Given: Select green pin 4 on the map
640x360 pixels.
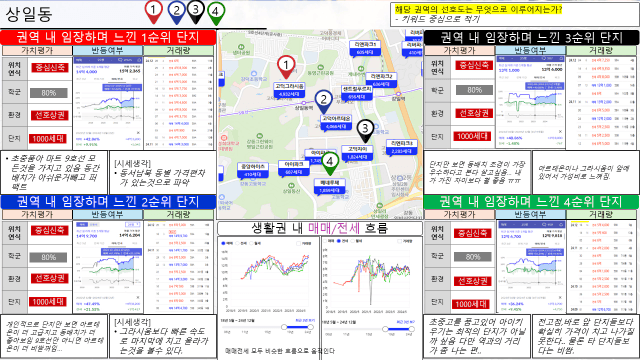Looking at the screenshot, I should click(x=330, y=163).
